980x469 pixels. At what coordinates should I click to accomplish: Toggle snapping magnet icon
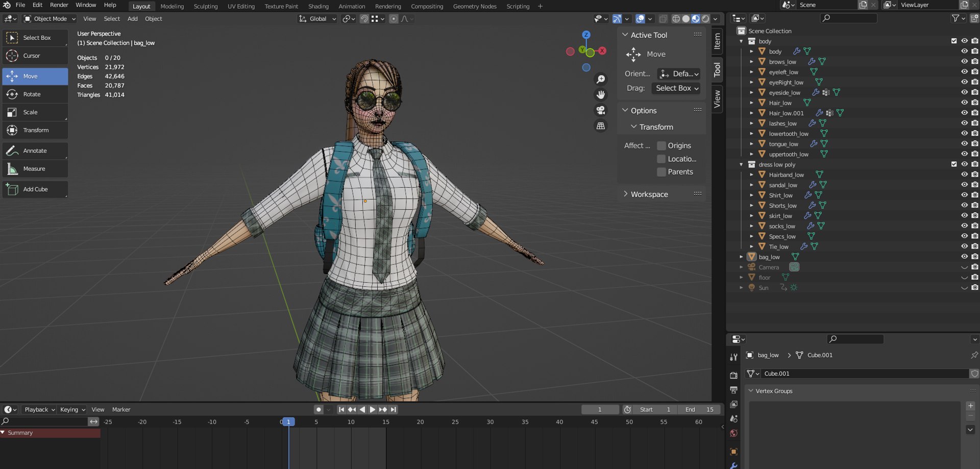click(364, 19)
